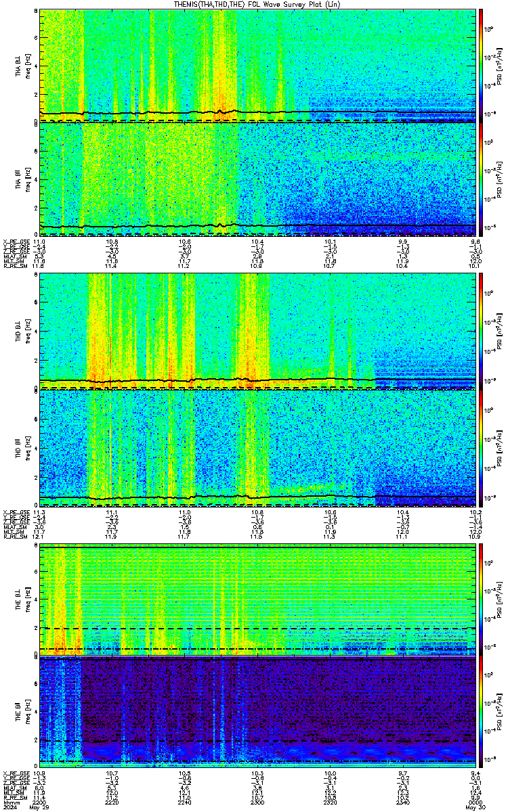
Task: Click the PSD color bar beside THD B⊥
Action: (x=482, y=331)
